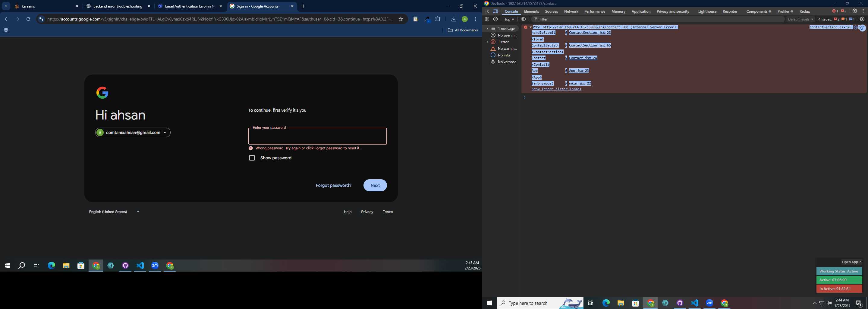Expand the 1 error sidebar group
This screenshot has height=309, width=868.
point(487,42)
